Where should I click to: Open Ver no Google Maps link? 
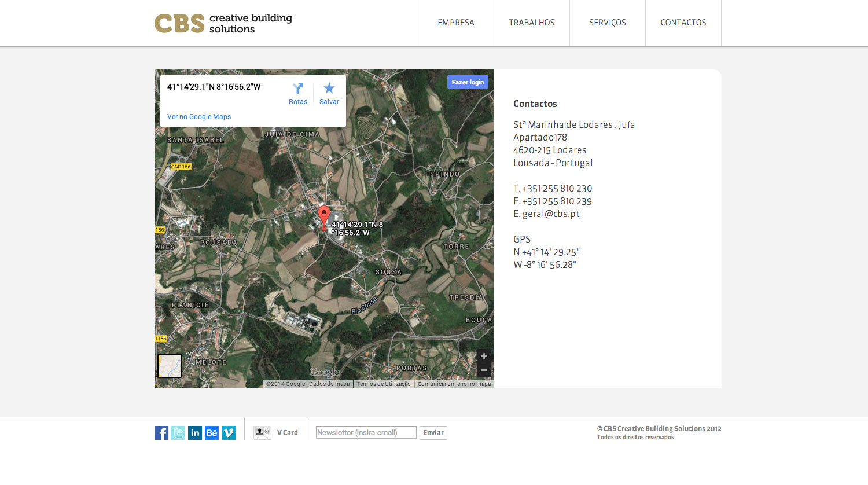pyautogui.click(x=198, y=116)
